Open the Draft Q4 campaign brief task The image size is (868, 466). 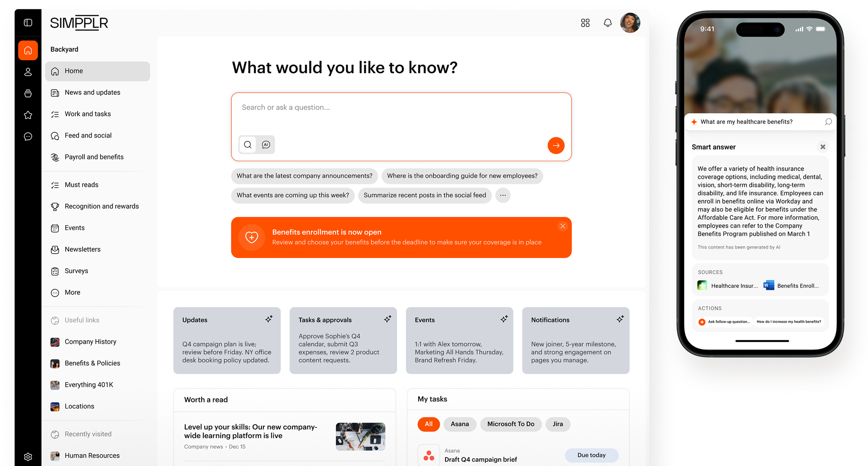[481, 460]
